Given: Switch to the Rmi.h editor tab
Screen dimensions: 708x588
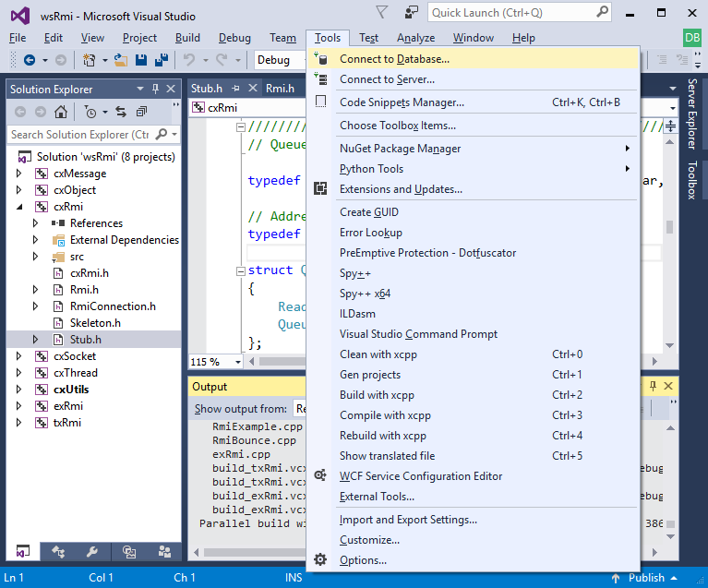Looking at the screenshot, I should point(280,89).
